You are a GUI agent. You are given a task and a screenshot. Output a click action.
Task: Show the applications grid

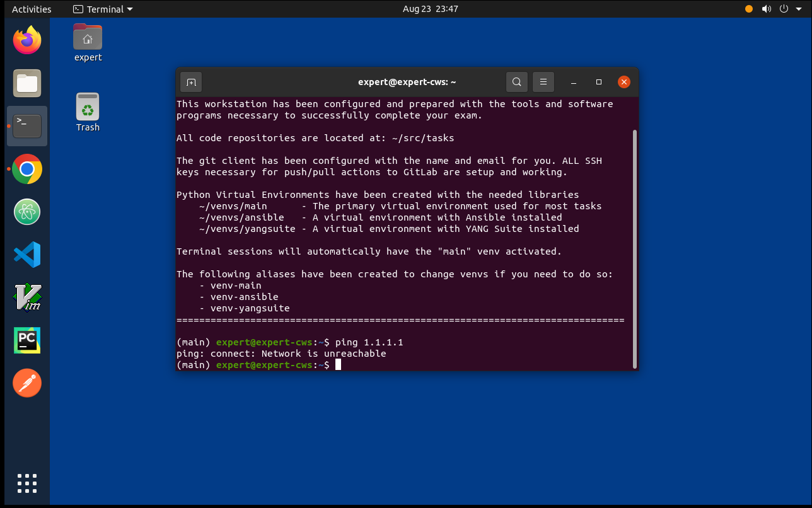(27, 483)
